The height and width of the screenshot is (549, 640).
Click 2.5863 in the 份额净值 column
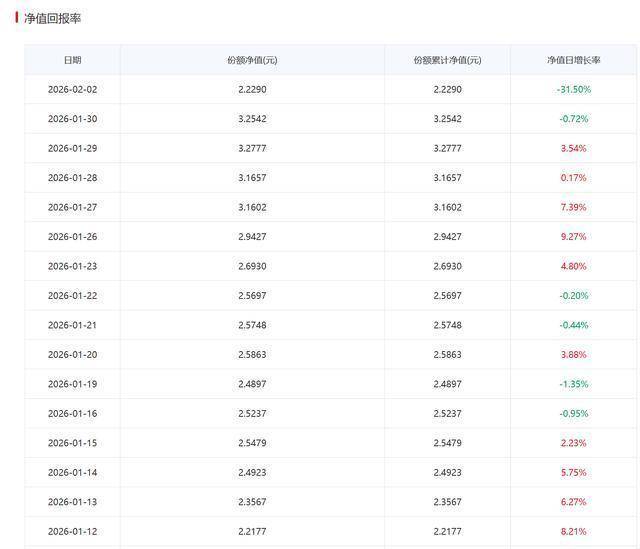point(252,355)
